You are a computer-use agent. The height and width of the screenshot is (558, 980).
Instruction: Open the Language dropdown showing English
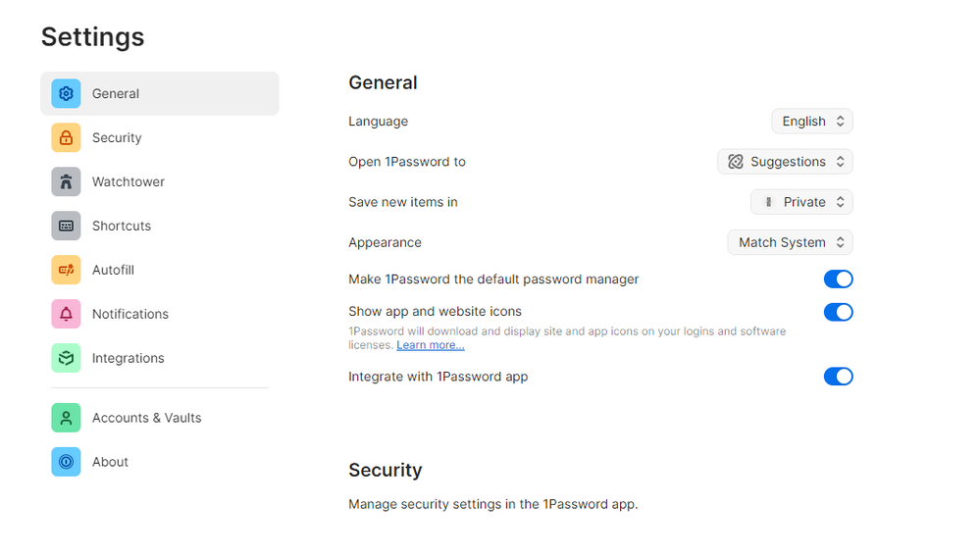pyautogui.click(x=812, y=122)
